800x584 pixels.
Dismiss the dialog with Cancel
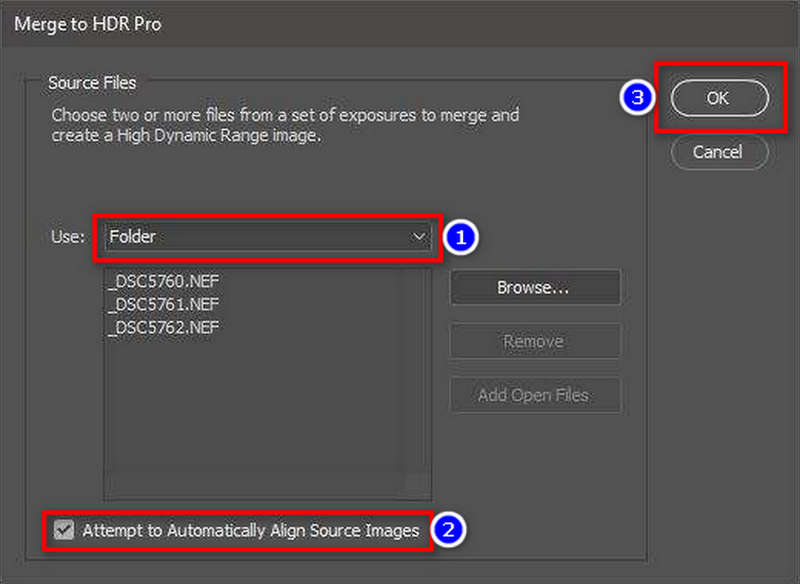[x=718, y=152]
